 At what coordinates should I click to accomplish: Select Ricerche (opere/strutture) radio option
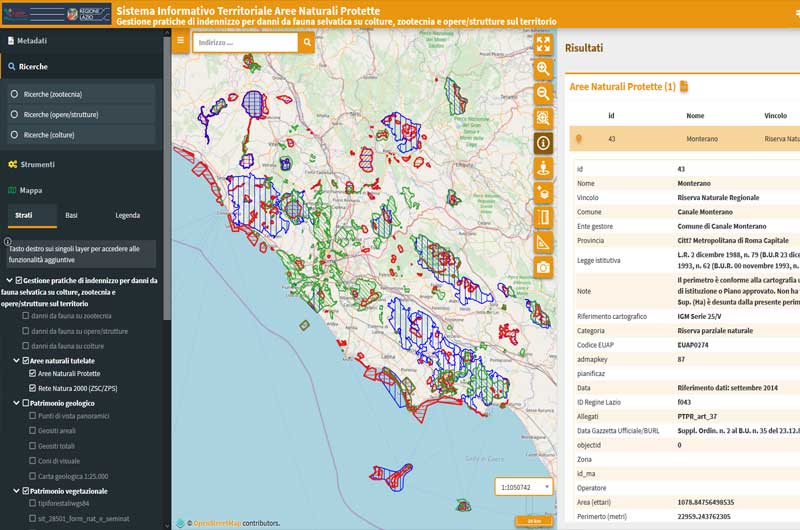tap(14, 114)
